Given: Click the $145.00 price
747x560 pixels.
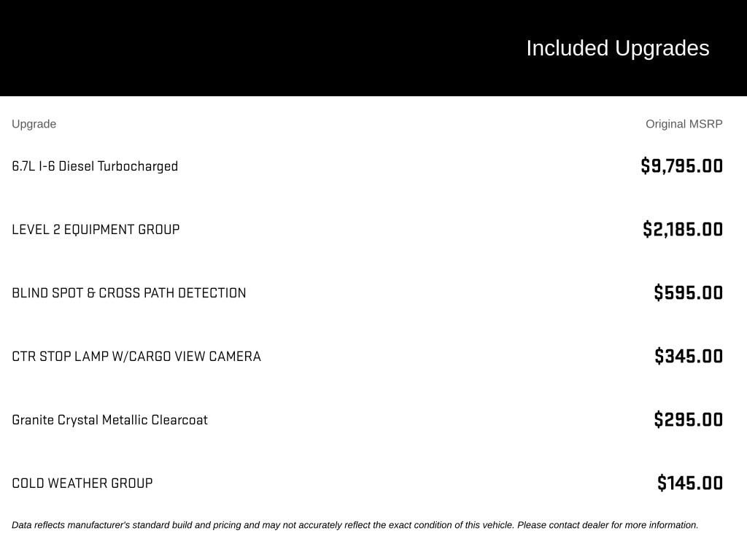Looking at the screenshot, I should click(x=690, y=483).
